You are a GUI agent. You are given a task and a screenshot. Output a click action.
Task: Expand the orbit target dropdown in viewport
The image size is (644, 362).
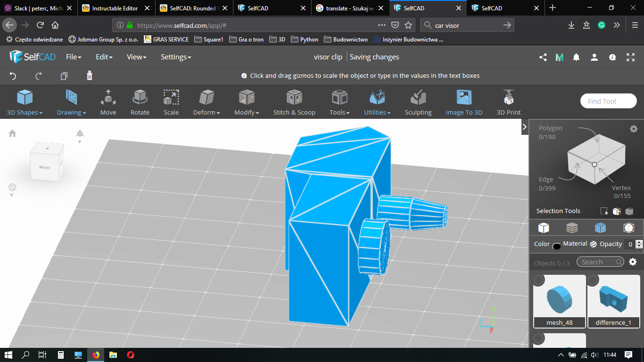[12, 195]
